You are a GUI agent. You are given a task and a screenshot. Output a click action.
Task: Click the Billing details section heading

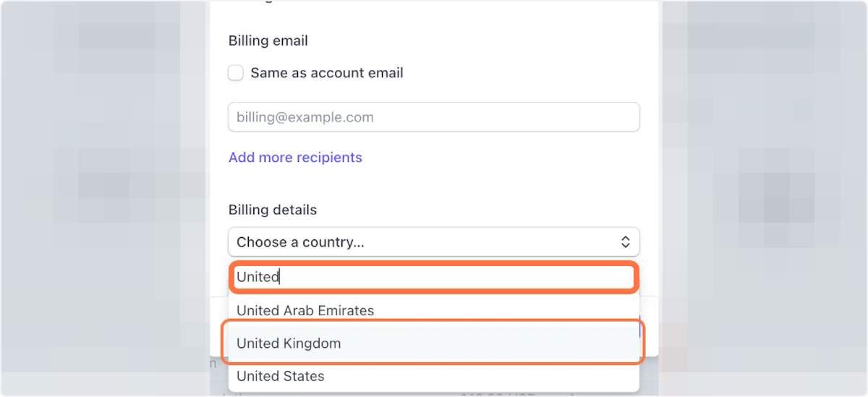pos(273,210)
